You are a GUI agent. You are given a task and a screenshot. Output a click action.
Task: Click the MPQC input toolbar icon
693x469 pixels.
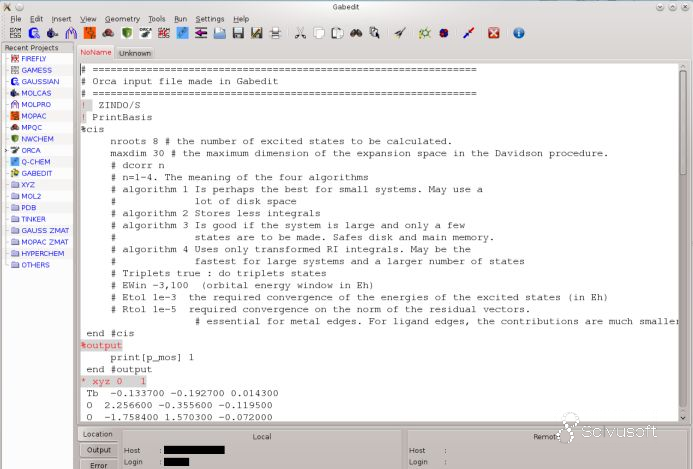coord(108,33)
